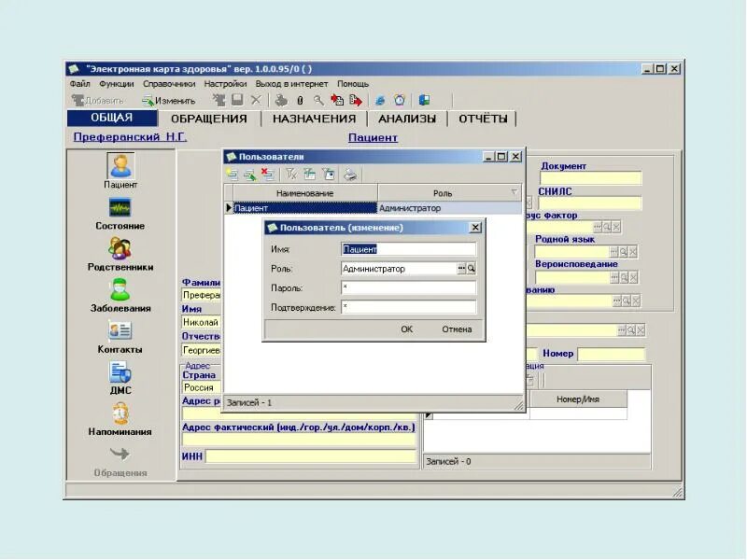747x560 pixels.
Task: Click the ИНН input field
Action: click(311, 456)
